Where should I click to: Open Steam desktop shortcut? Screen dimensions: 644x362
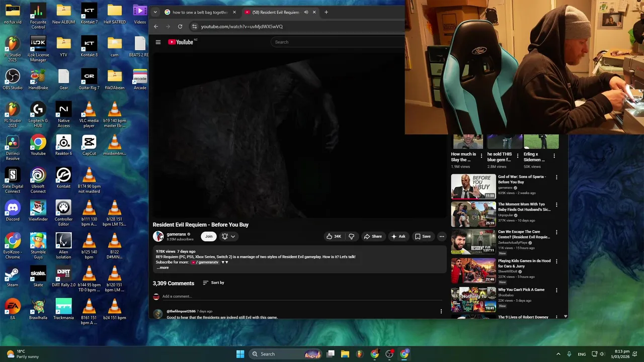[13, 277]
